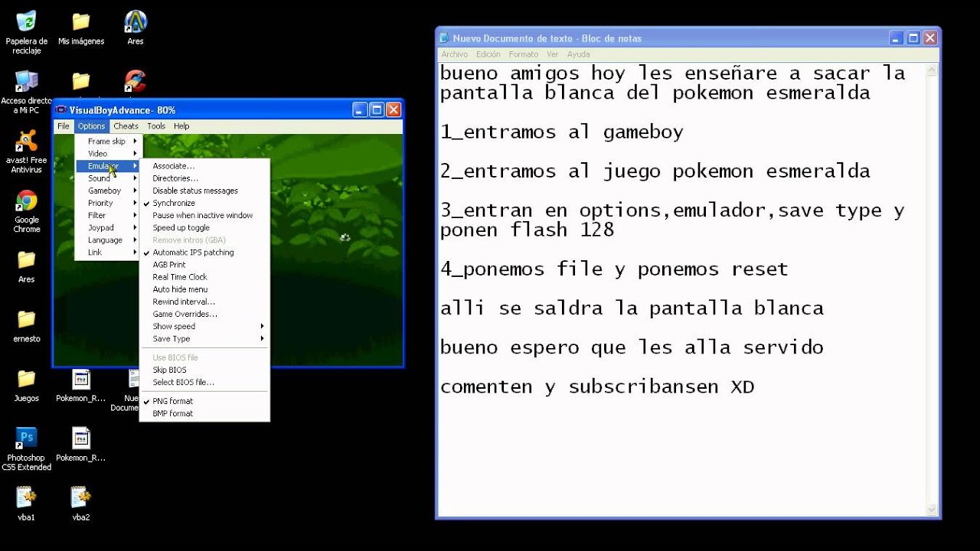Expand the Joypad submenu
The width and height of the screenshot is (980, 551).
(x=108, y=227)
